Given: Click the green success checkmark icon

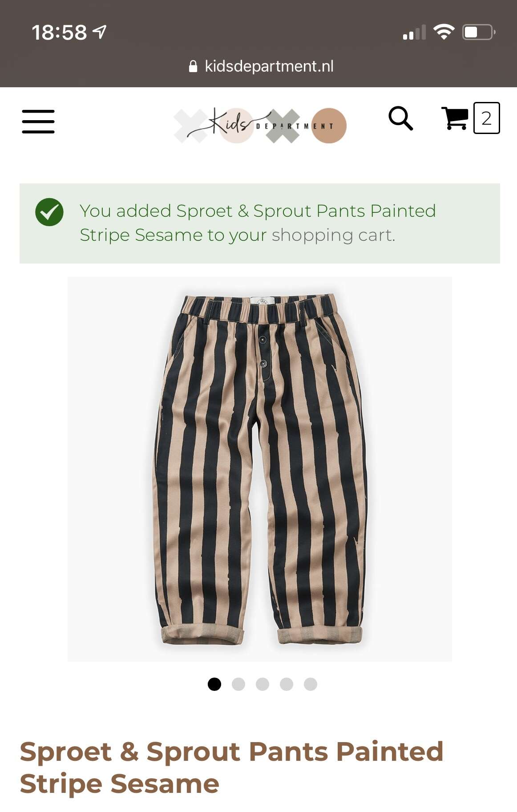Looking at the screenshot, I should coord(49,212).
